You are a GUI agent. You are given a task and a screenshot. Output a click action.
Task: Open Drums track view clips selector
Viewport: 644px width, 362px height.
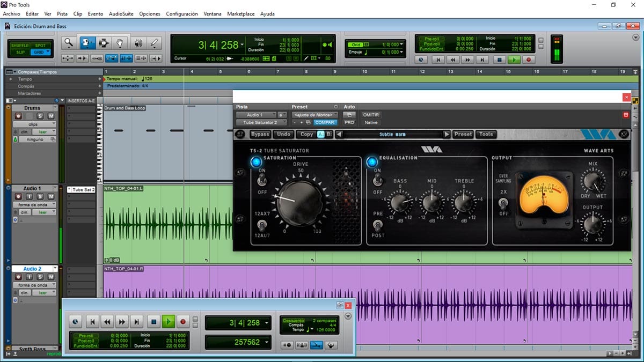[34, 124]
